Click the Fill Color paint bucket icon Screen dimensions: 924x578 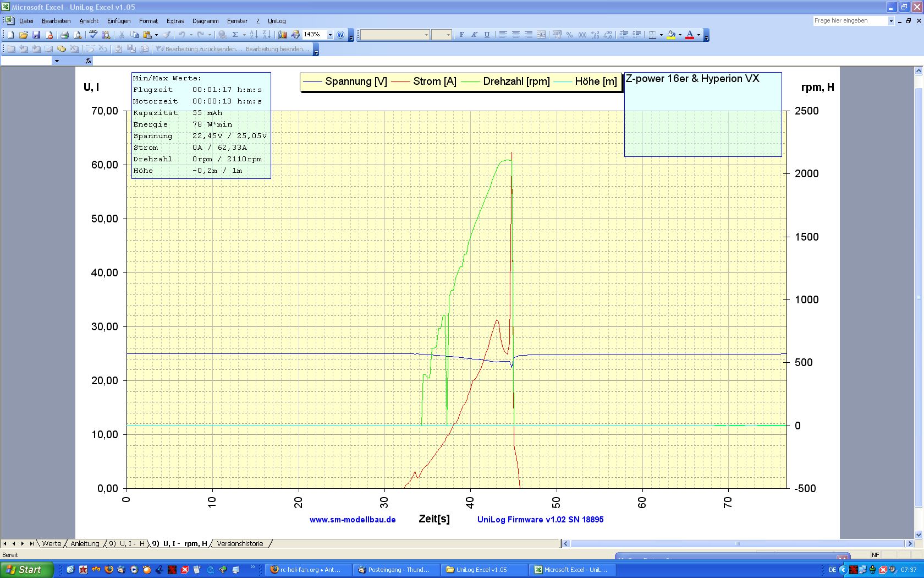click(671, 35)
